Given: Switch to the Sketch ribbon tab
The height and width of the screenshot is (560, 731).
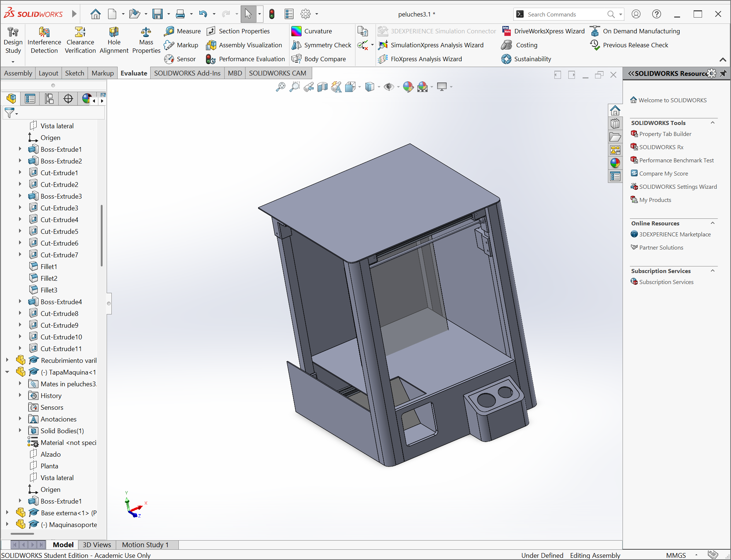Looking at the screenshot, I should (x=75, y=73).
